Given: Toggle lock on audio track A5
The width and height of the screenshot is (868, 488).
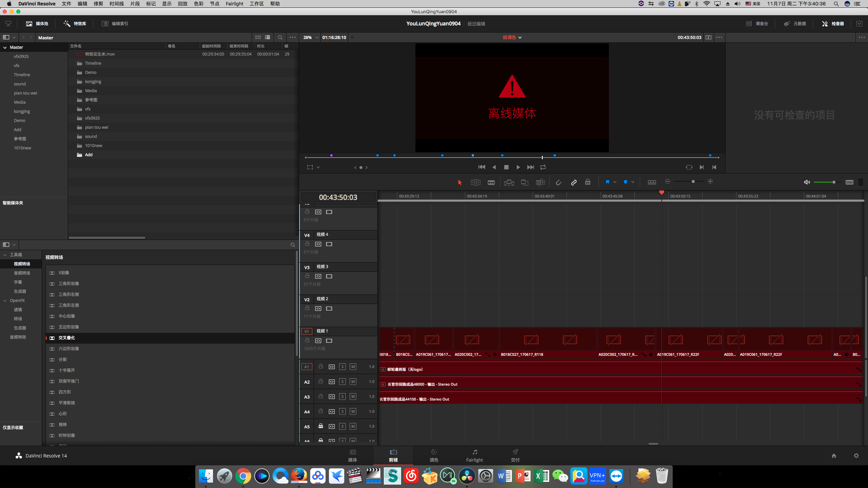Looking at the screenshot, I should click(320, 426).
